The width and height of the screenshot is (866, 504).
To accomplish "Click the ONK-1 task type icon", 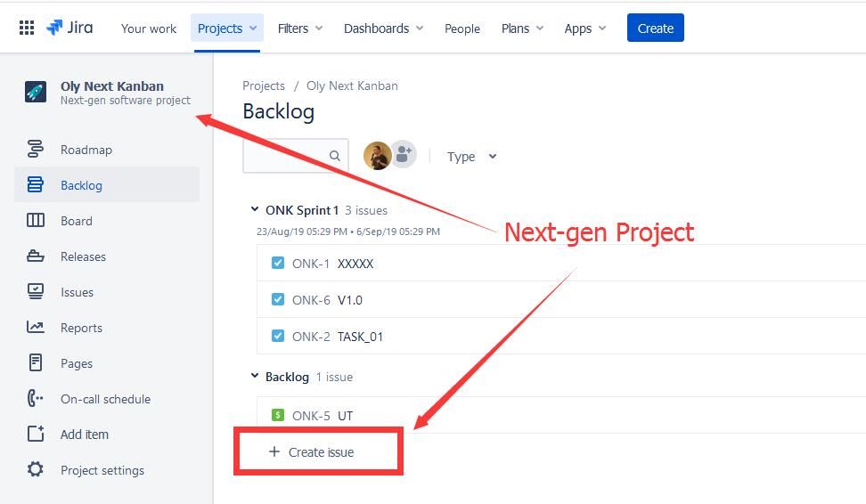I will pos(278,263).
